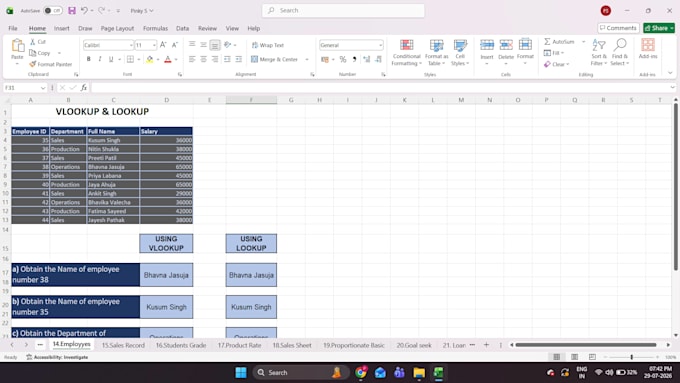The height and width of the screenshot is (383, 680).
Task: Click the Paste clipboard icon
Action: (17, 46)
